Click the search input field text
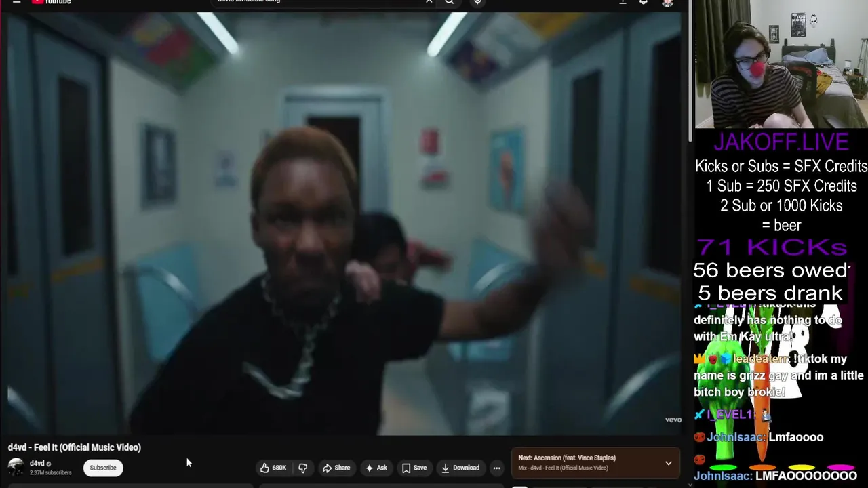 pyautogui.click(x=248, y=1)
